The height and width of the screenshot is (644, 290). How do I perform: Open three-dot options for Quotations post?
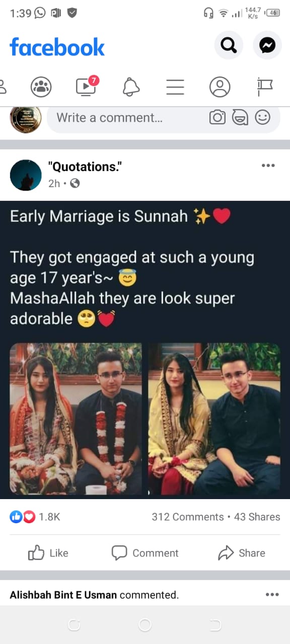point(268,166)
